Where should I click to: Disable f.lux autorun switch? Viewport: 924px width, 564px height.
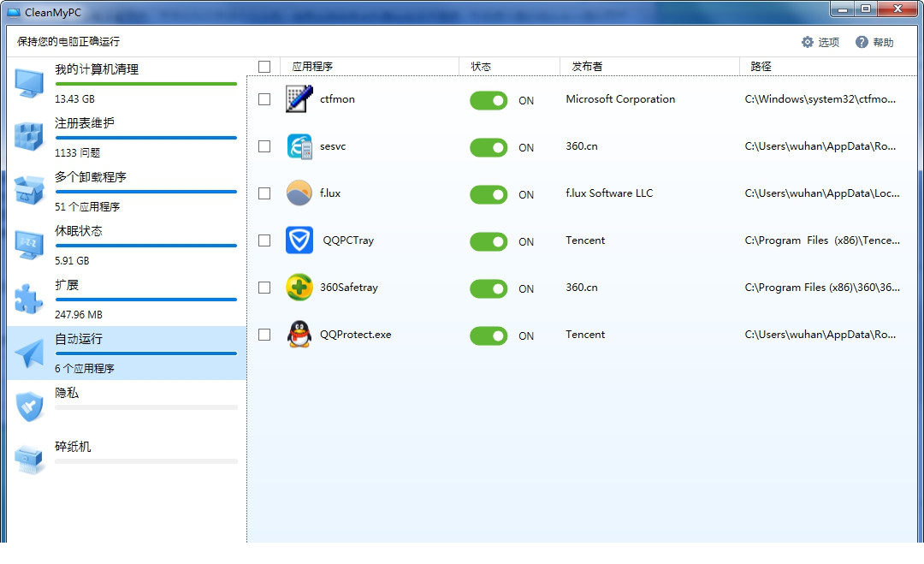(x=489, y=194)
